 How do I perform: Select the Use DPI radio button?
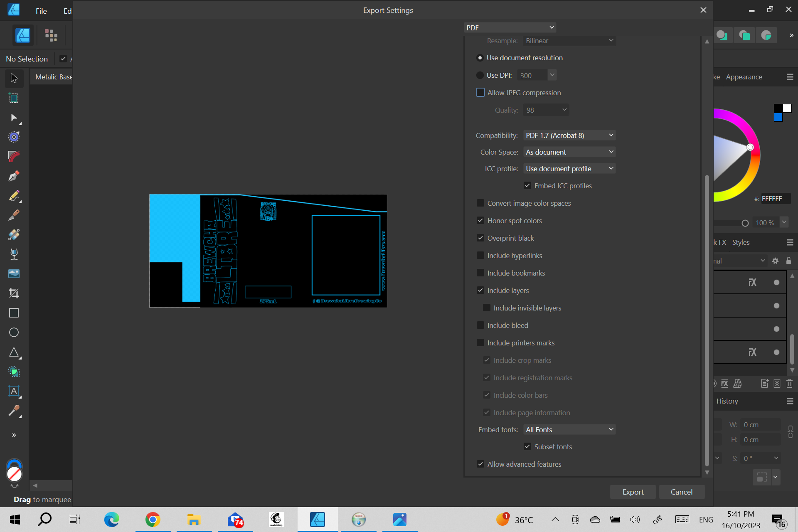480,75
